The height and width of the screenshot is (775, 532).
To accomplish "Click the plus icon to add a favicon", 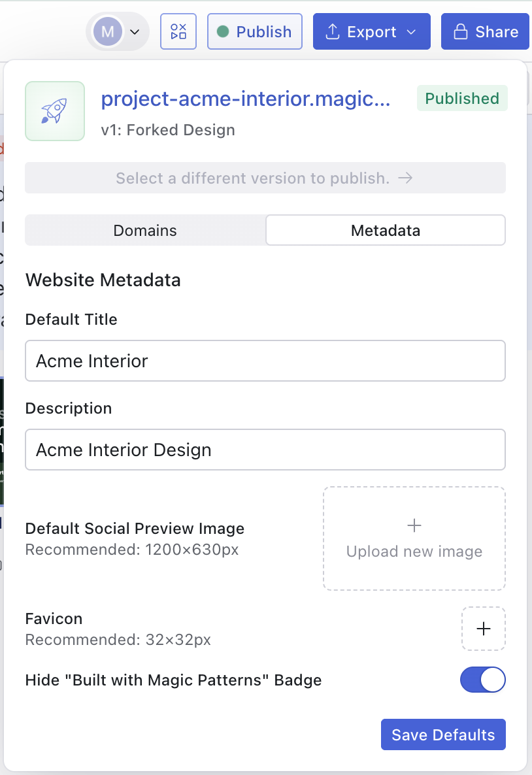I will (x=483, y=629).
